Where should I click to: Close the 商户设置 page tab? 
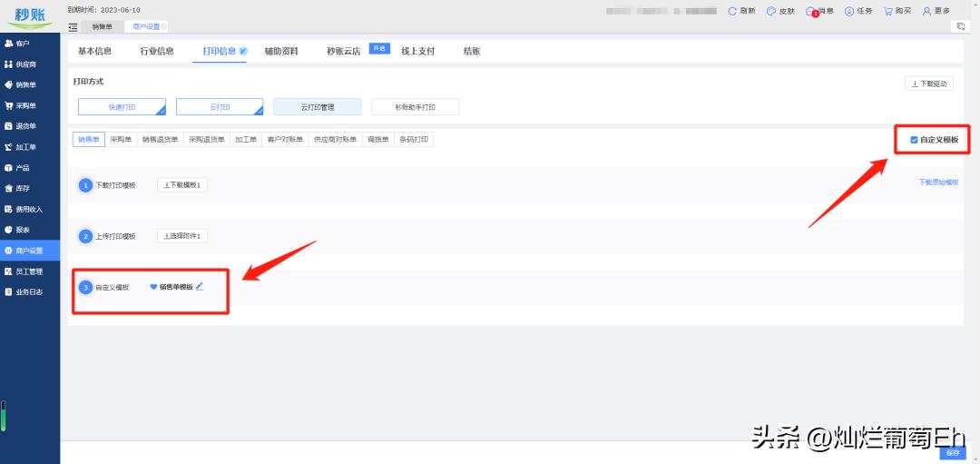point(165,27)
